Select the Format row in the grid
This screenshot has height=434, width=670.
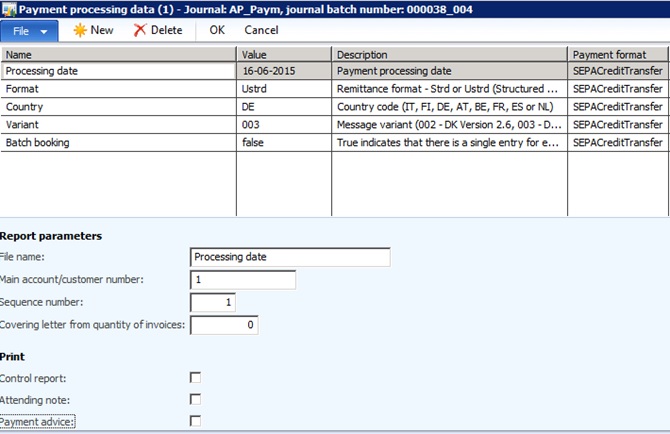coord(119,89)
